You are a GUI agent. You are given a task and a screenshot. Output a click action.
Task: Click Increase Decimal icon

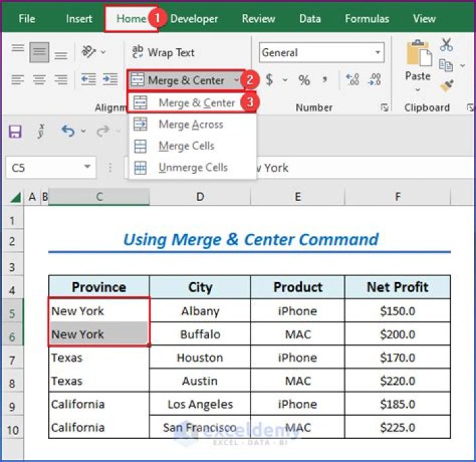pos(352,79)
